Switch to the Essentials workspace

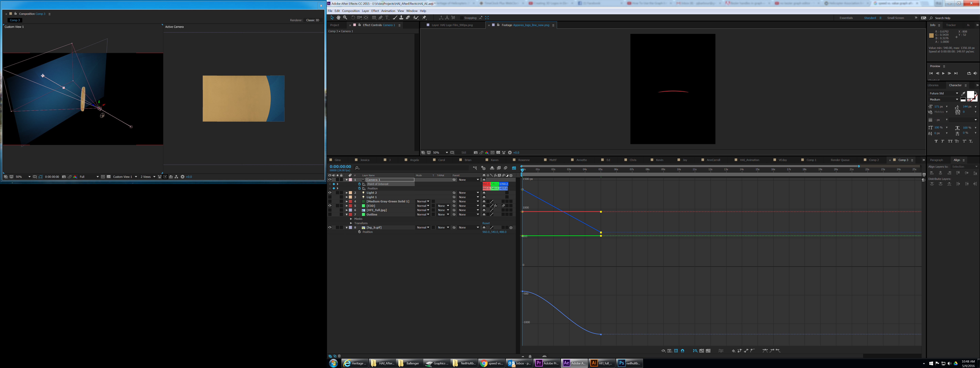click(x=846, y=18)
